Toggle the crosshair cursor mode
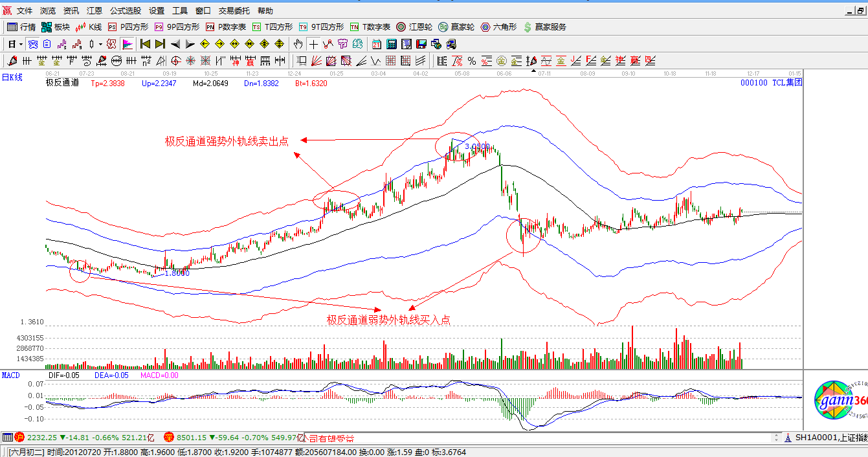The image size is (868, 457). 313,44
